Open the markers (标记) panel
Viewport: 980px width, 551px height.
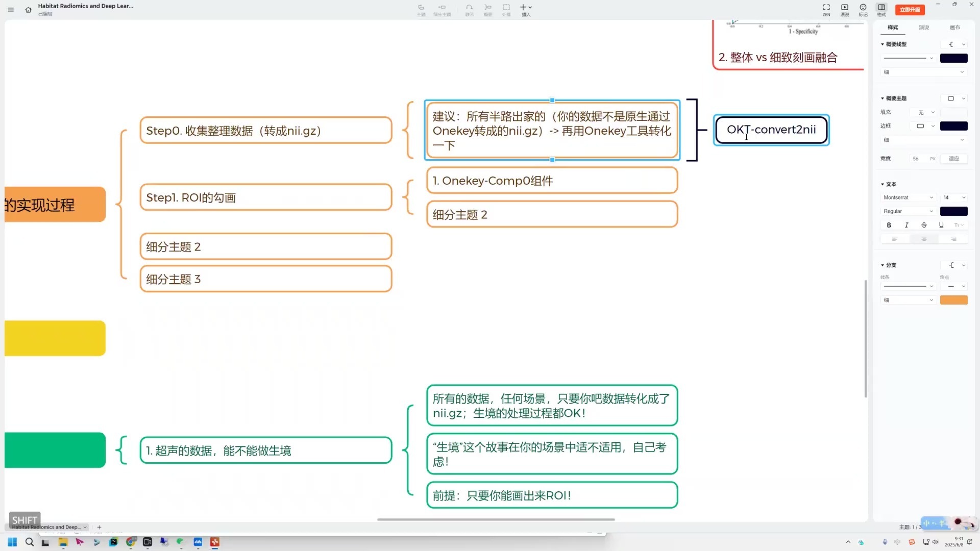point(863,10)
